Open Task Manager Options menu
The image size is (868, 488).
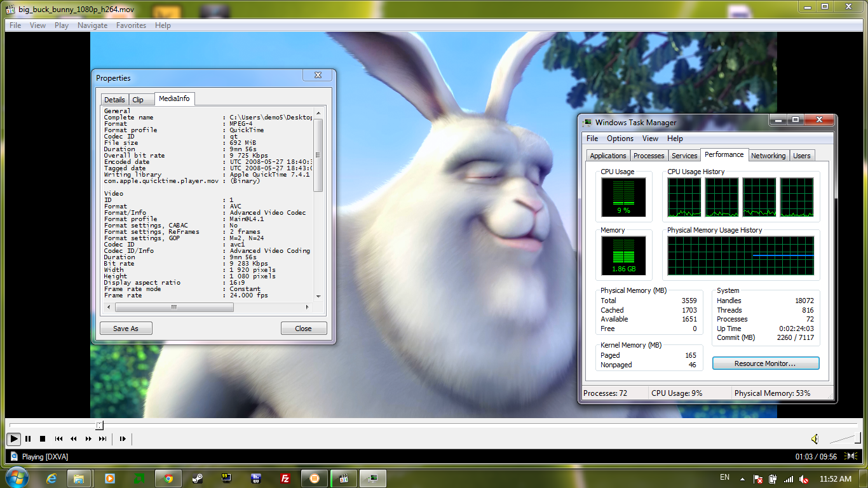pyautogui.click(x=620, y=139)
